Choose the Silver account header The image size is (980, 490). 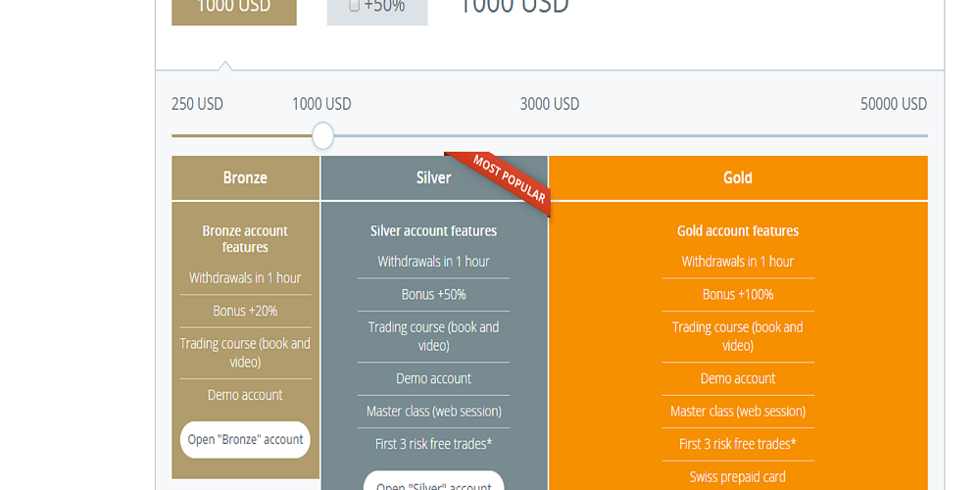(x=434, y=178)
